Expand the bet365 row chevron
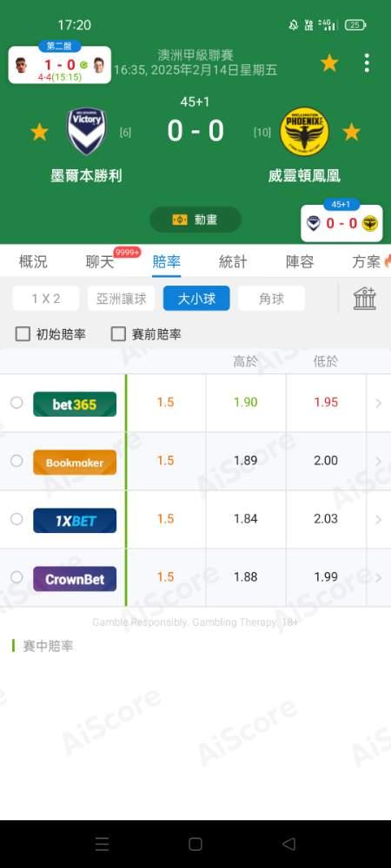The height and width of the screenshot is (868, 391). click(x=379, y=403)
